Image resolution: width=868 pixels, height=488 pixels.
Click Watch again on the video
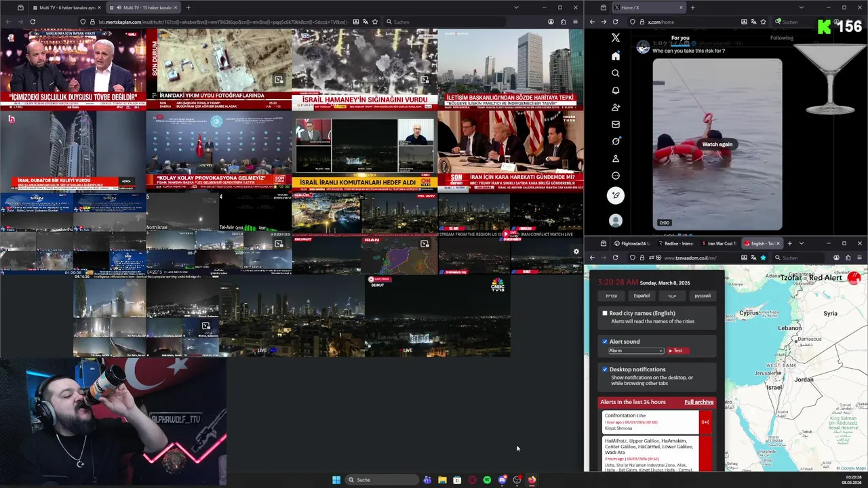coord(717,144)
